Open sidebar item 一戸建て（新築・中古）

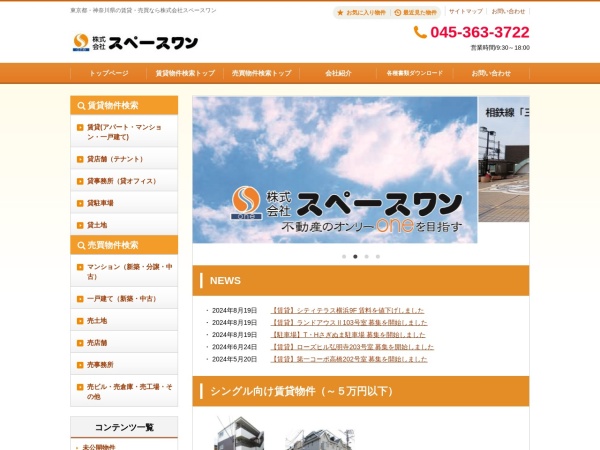pos(124,298)
